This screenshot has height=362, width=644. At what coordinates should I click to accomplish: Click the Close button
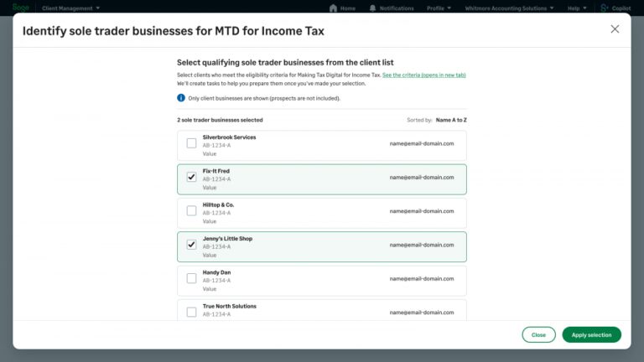tap(538, 334)
